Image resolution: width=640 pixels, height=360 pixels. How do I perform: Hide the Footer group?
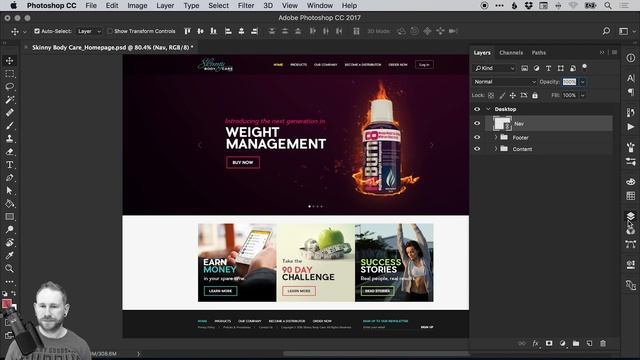[477, 138]
